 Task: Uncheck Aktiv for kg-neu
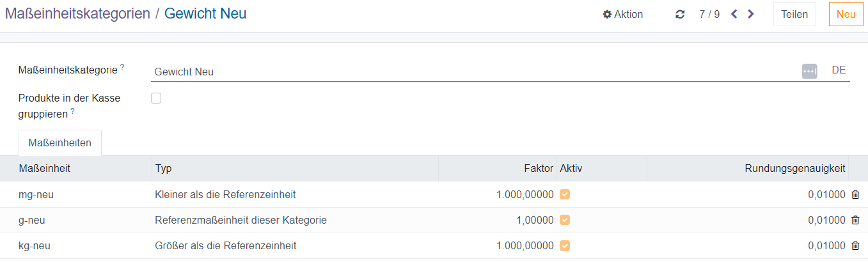pyautogui.click(x=565, y=245)
